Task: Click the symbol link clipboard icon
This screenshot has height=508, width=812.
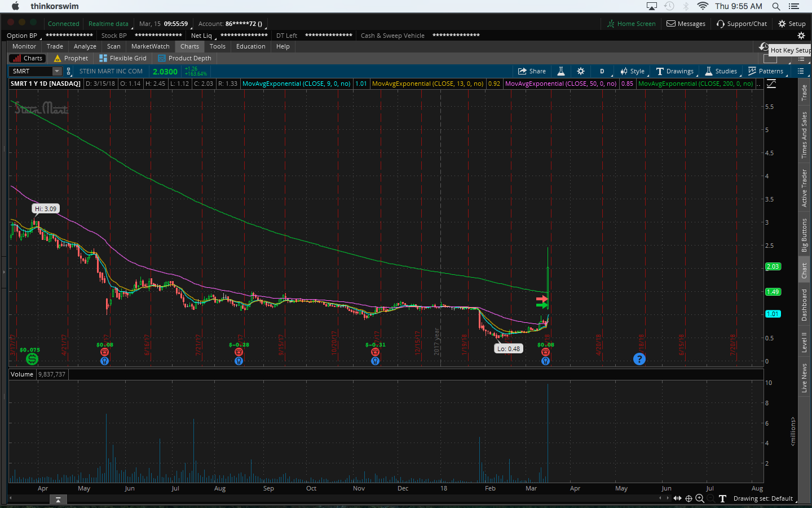Action: [x=69, y=71]
